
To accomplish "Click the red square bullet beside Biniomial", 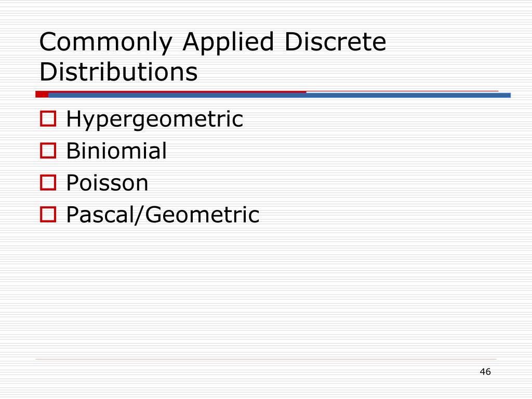I will click(x=48, y=151).
